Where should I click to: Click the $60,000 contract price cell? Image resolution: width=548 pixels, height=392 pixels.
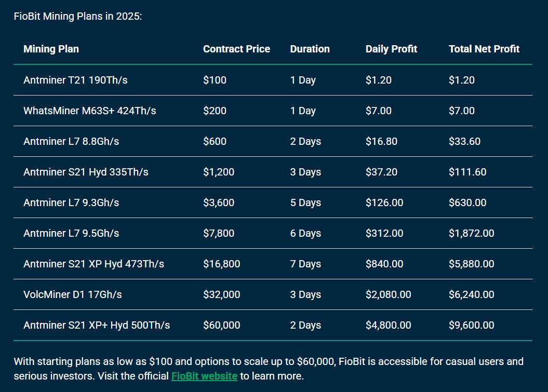[221, 326]
